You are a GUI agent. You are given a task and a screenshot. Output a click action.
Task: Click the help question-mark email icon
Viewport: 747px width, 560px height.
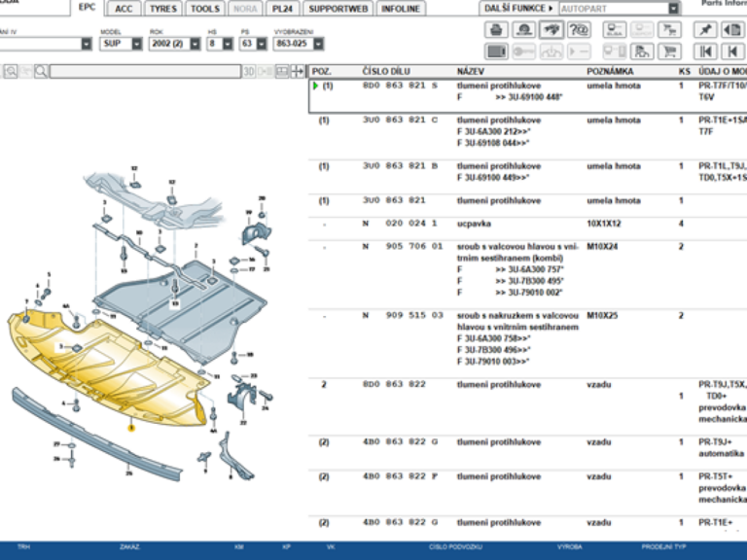coord(580,30)
